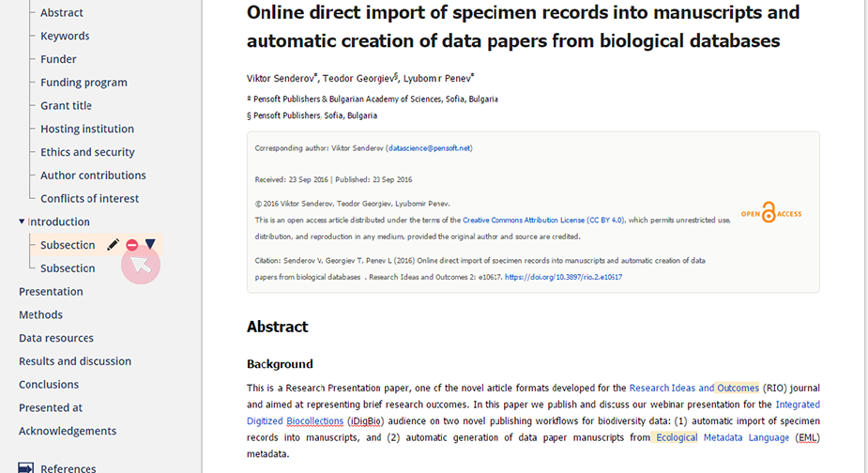Viewport: 868px width, 473px height.
Task: Follow the doi.org article link
Action: coord(564,277)
